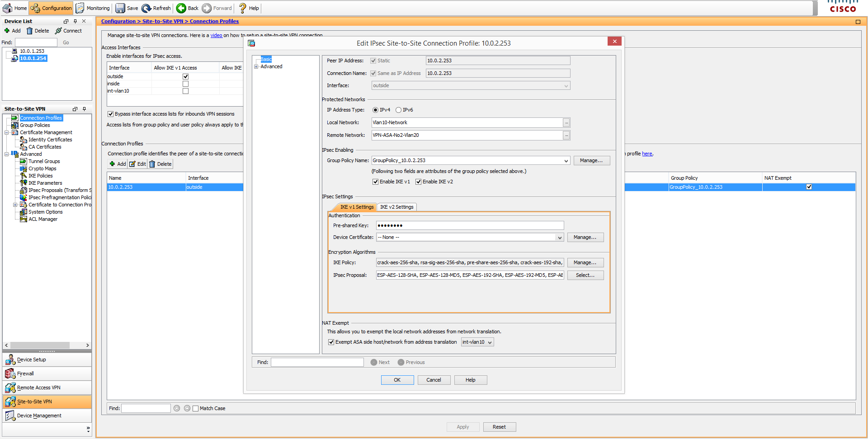Open Configuration toolbar tab
Viewport: 868px width, 439px height.
(x=51, y=8)
